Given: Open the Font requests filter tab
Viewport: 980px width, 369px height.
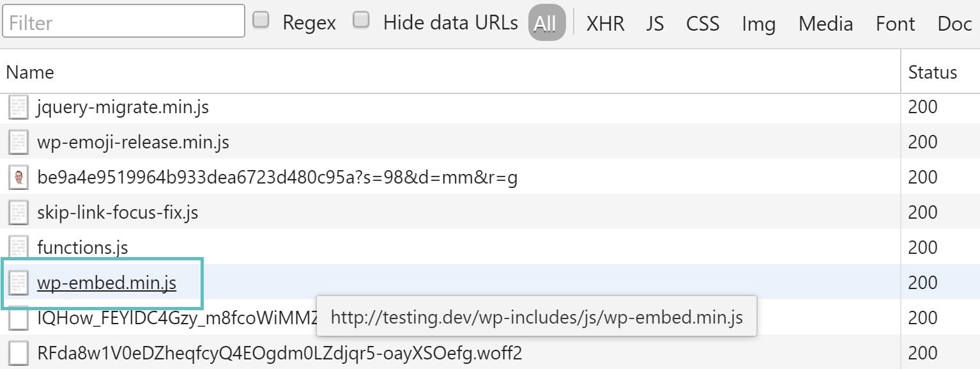Looking at the screenshot, I should (894, 23).
